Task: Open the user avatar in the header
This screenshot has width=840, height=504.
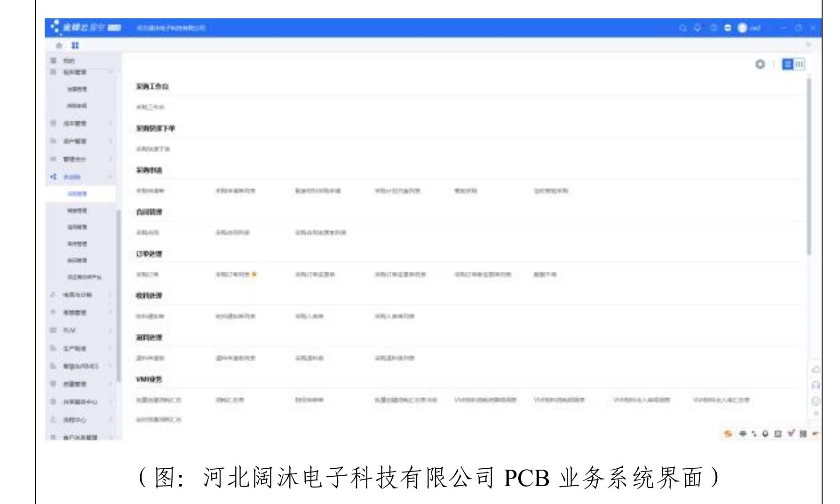Action: 743,28
